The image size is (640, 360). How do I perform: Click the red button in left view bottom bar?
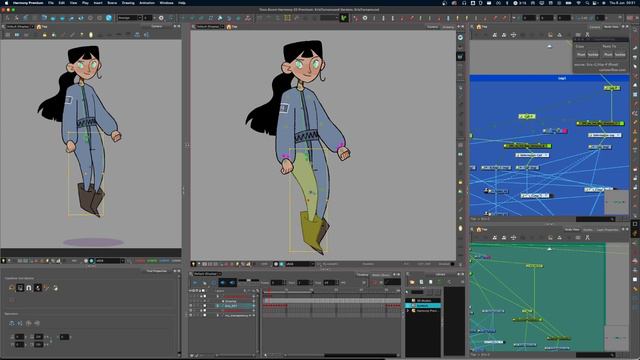140,260
